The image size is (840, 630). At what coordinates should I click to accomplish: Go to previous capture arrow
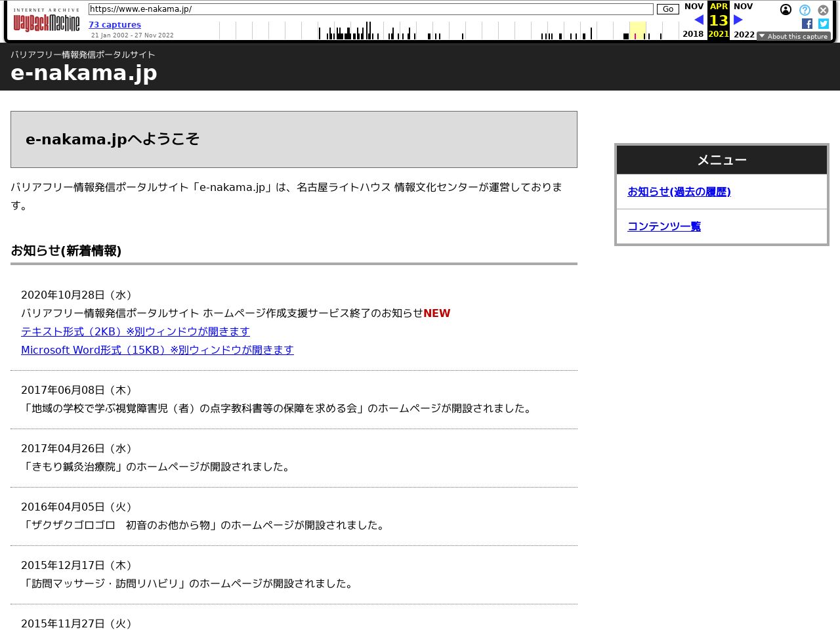point(698,20)
